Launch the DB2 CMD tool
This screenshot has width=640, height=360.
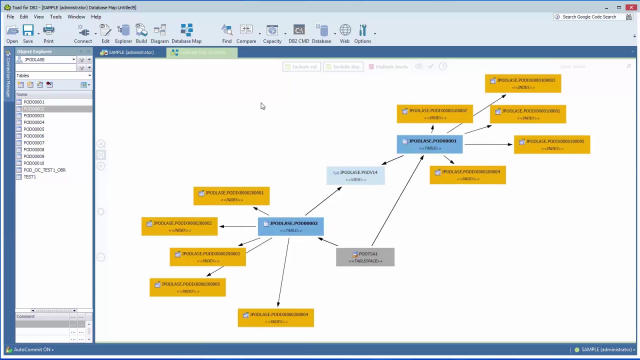coord(299,33)
